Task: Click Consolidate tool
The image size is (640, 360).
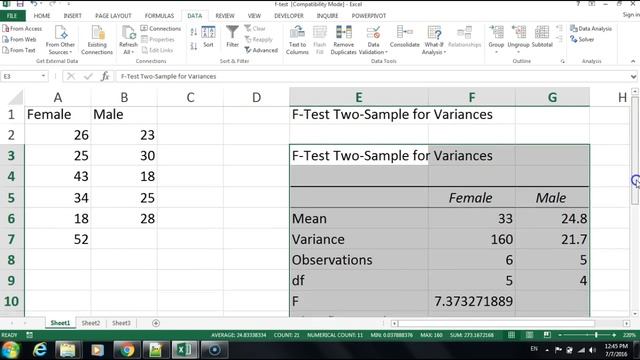Action: coord(404,37)
